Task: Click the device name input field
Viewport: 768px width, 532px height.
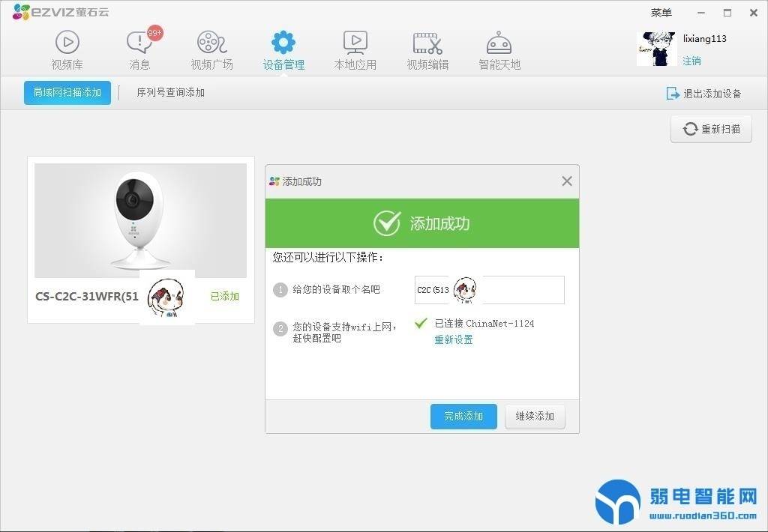Action: 522,290
